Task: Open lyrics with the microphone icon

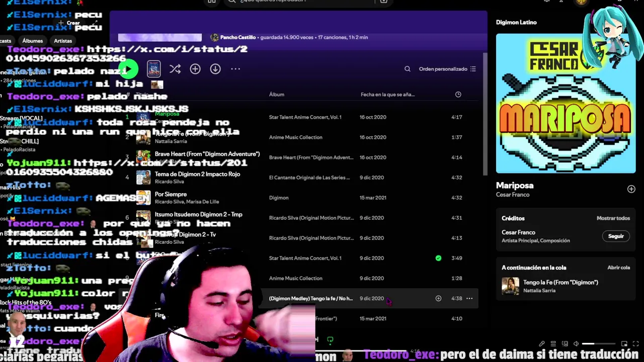Action: pos(542,344)
